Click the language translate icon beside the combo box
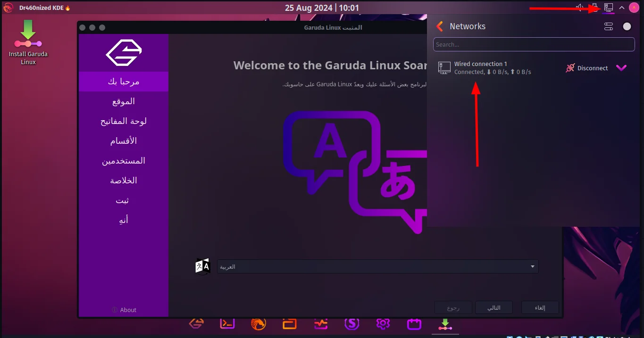This screenshot has height=338, width=644. 202,266
